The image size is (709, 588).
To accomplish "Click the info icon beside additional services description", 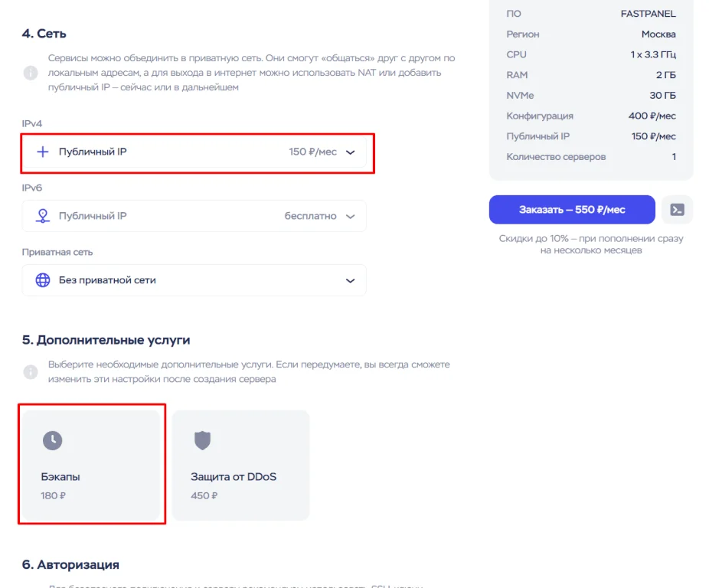I will pyautogui.click(x=31, y=372).
